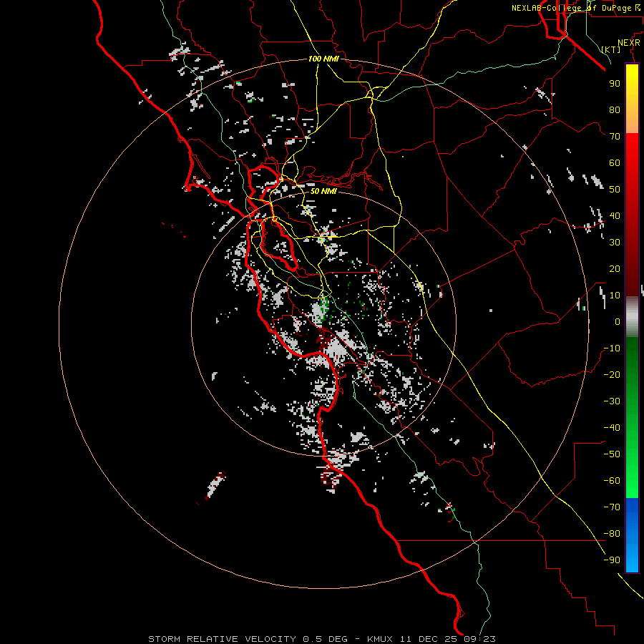Click the -90 scale value
Viewport: 644px width, 644px height.
pos(612,560)
